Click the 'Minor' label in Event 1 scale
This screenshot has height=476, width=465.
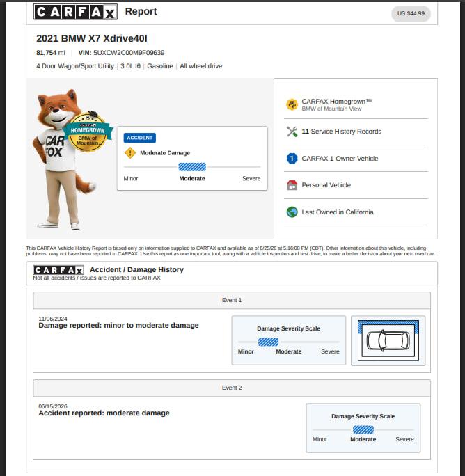[x=246, y=351]
